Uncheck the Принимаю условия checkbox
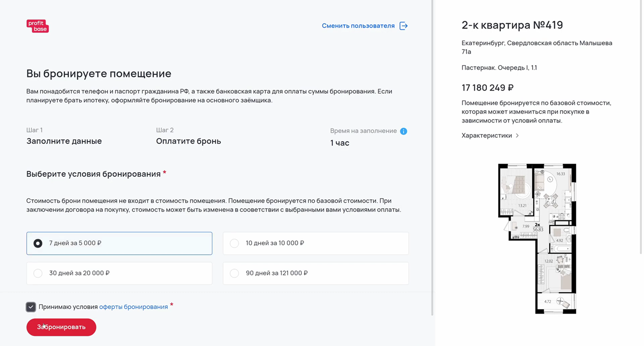Image resolution: width=644 pixels, height=346 pixels. click(31, 307)
